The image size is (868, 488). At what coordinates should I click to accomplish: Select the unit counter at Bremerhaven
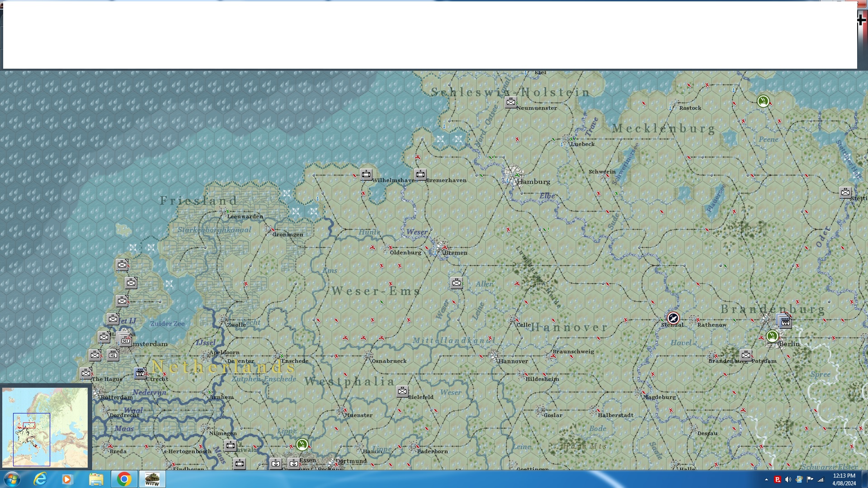pos(420,174)
